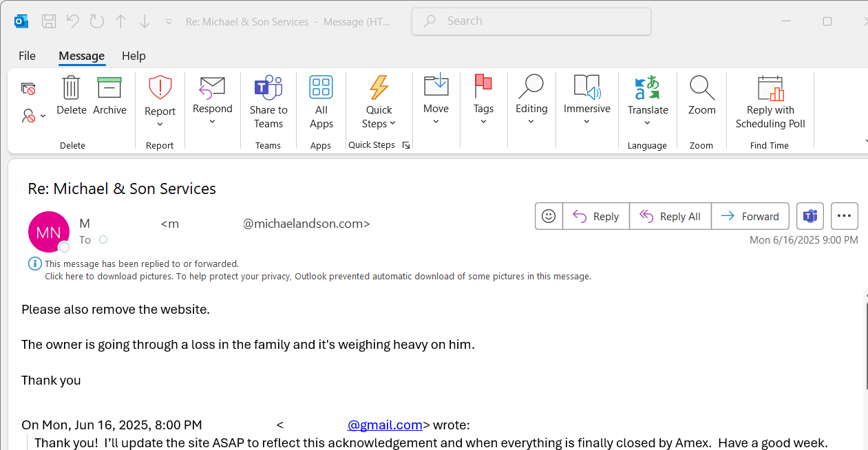Click the Delete trash can icon
Image resolution: width=868 pixels, height=450 pixels.
[x=72, y=89]
